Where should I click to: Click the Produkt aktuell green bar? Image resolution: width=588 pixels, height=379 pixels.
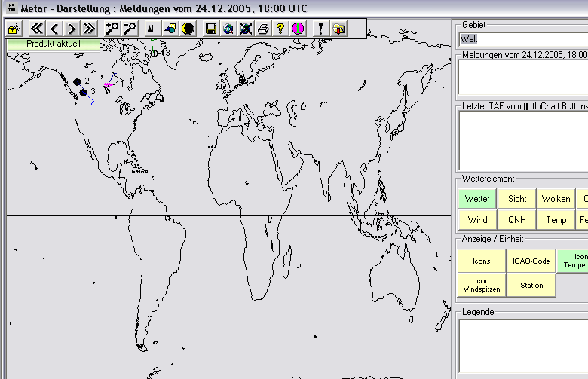click(53, 44)
